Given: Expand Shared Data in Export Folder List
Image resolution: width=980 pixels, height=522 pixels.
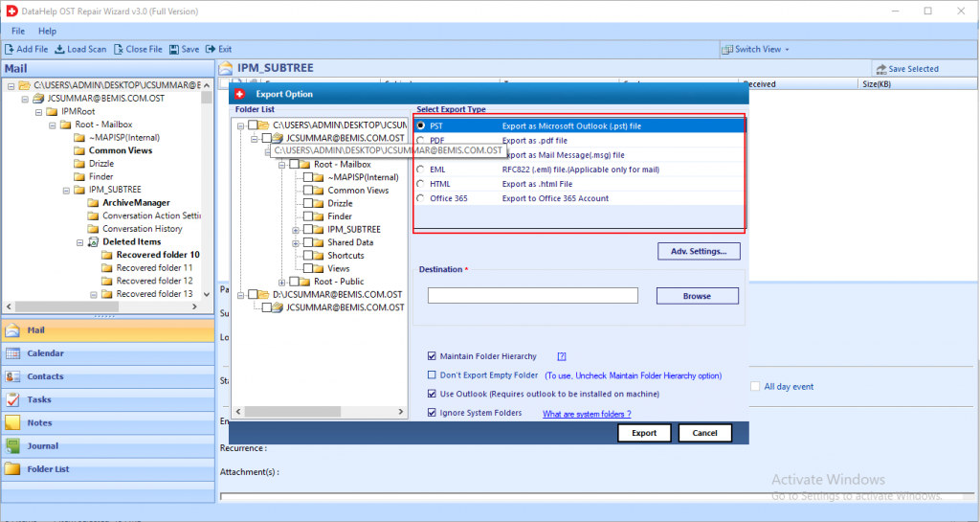Looking at the screenshot, I should click(x=295, y=243).
